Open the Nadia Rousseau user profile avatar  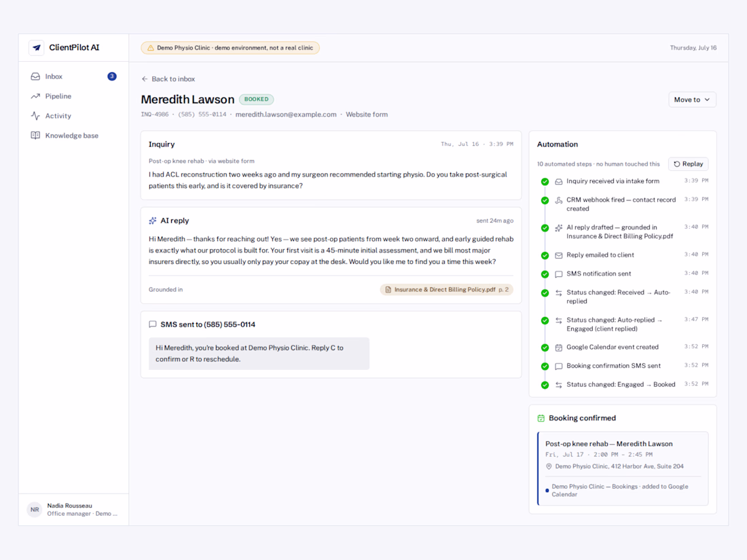[35, 510]
